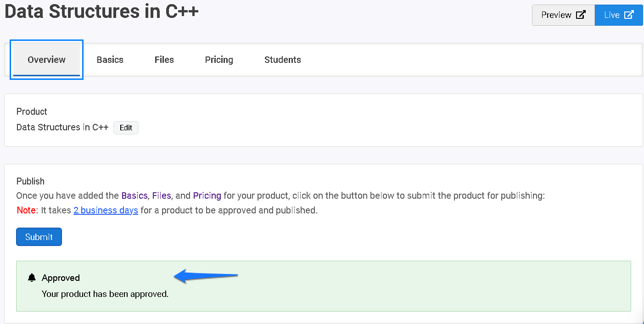Image resolution: width=644 pixels, height=324 pixels.
Task: Open the Overview tab
Action: pyautogui.click(x=46, y=60)
